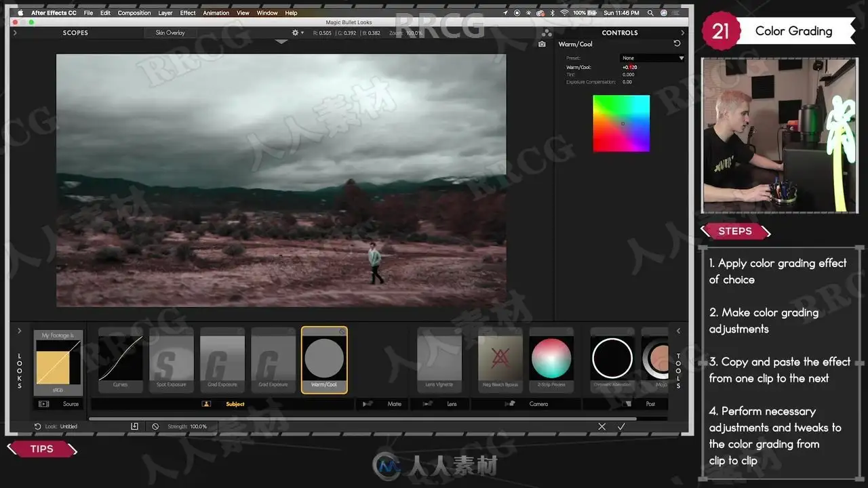Image resolution: width=868 pixels, height=488 pixels.
Task: Click the bypass circle icon next to Strength
Action: pyautogui.click(x=155, y=426)
